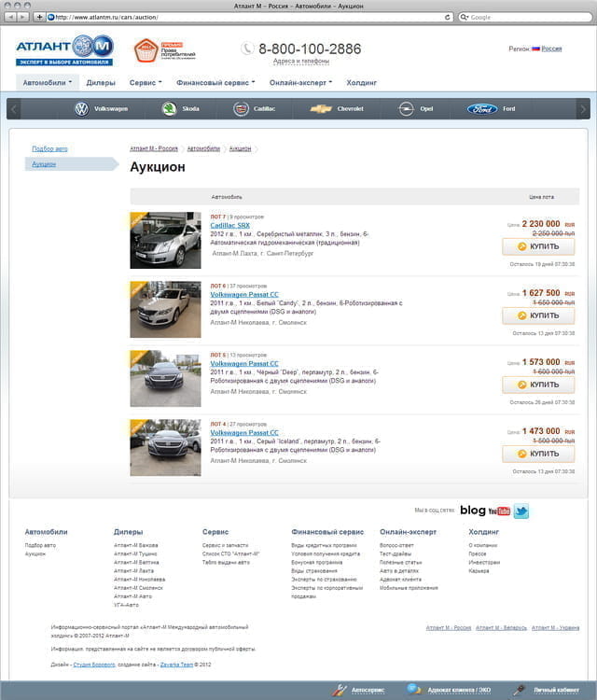
Task: Open Тест-драйвы footer link
Action: click(x=396, y=554)
